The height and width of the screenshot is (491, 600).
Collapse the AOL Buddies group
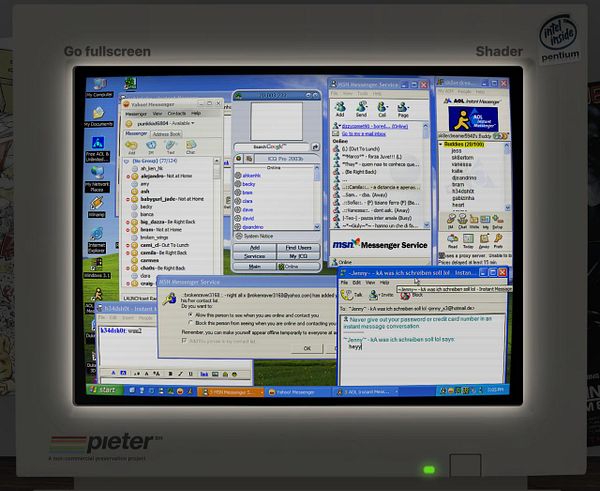tap(441, 144)
